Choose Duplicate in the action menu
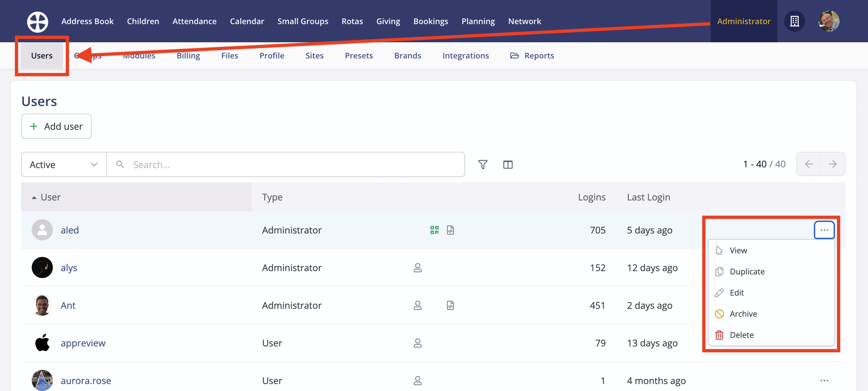 747,271
